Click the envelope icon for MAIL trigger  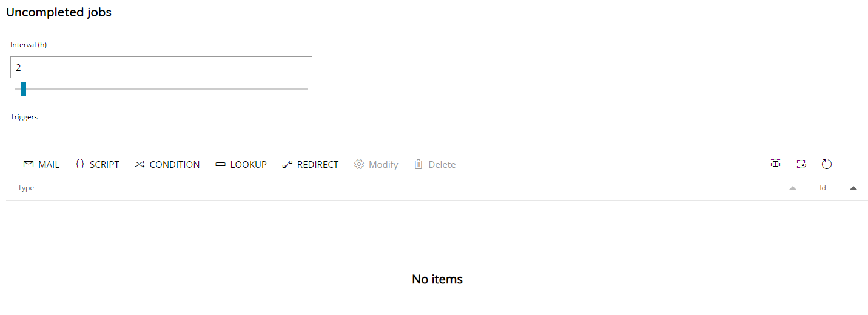[28, 165]
